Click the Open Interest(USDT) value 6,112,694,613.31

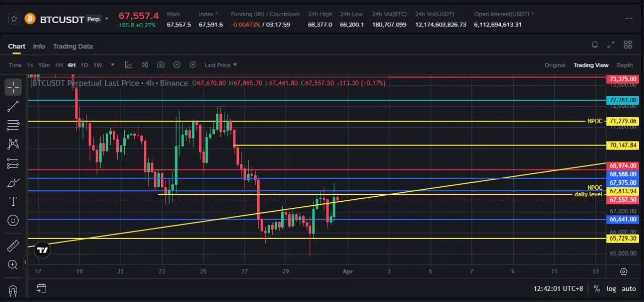(x=498, y=24)
